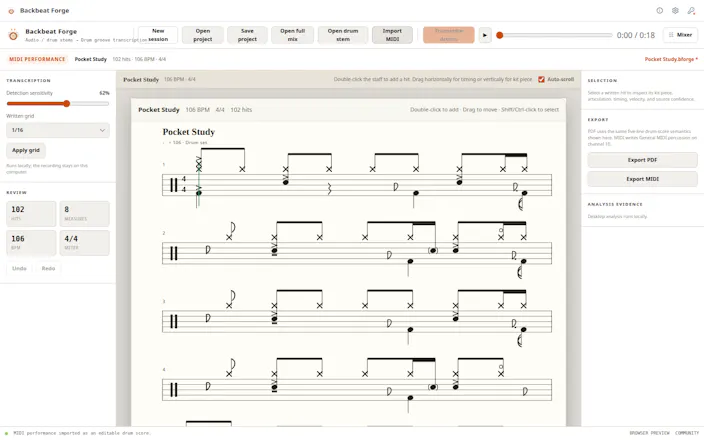Click the "Detection sensitivity" label
The height and width of the screenshot is (440, 704).
[30, 93]
